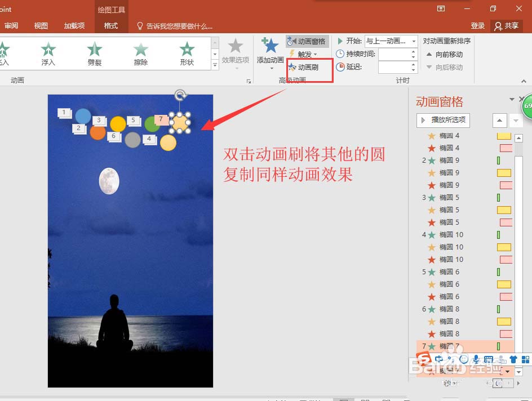This screenshot has height=401, width=532.
Task: Move selected animation up in pane
Action: point(500,121)
